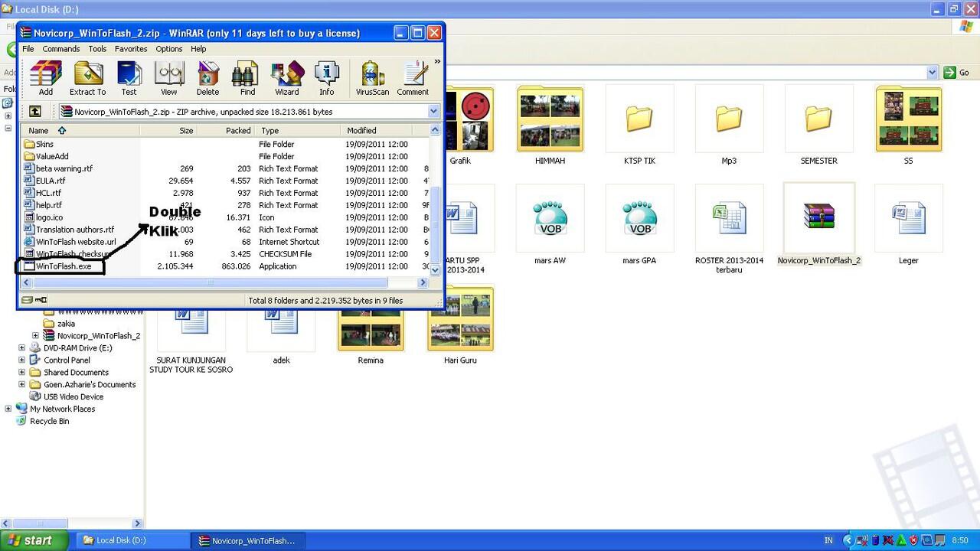980x551 pixels.
Task: Sort the list by Name column
Action: tap(80, 130)
